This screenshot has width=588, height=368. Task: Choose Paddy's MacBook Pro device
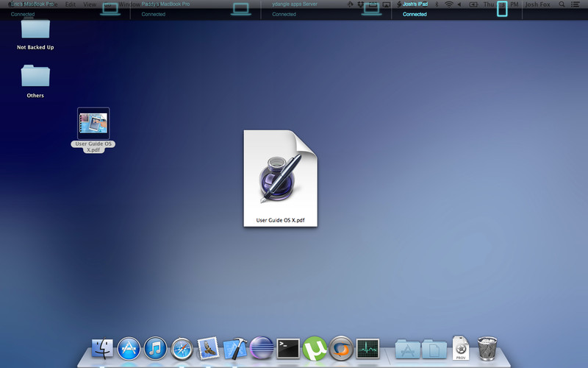(x=196, y=10)
